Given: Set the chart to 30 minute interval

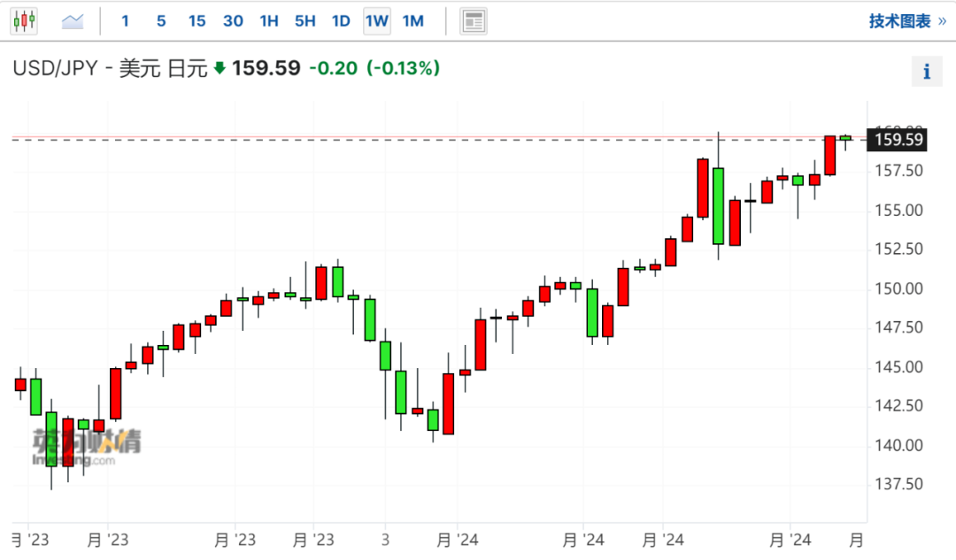Looking at the screenshot, I should [x=233, y=21].
